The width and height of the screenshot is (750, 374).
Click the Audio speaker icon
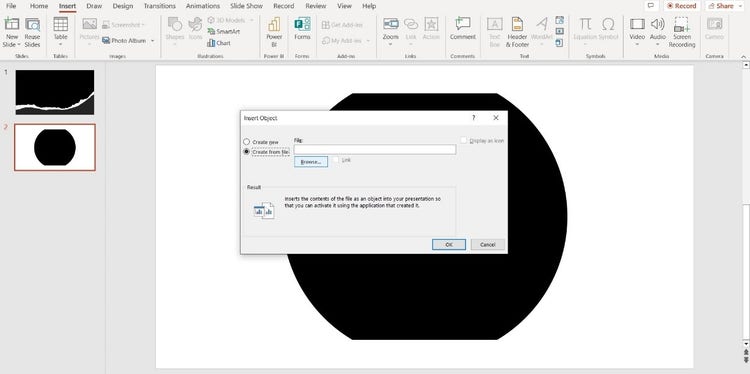(x=658, y=24)
